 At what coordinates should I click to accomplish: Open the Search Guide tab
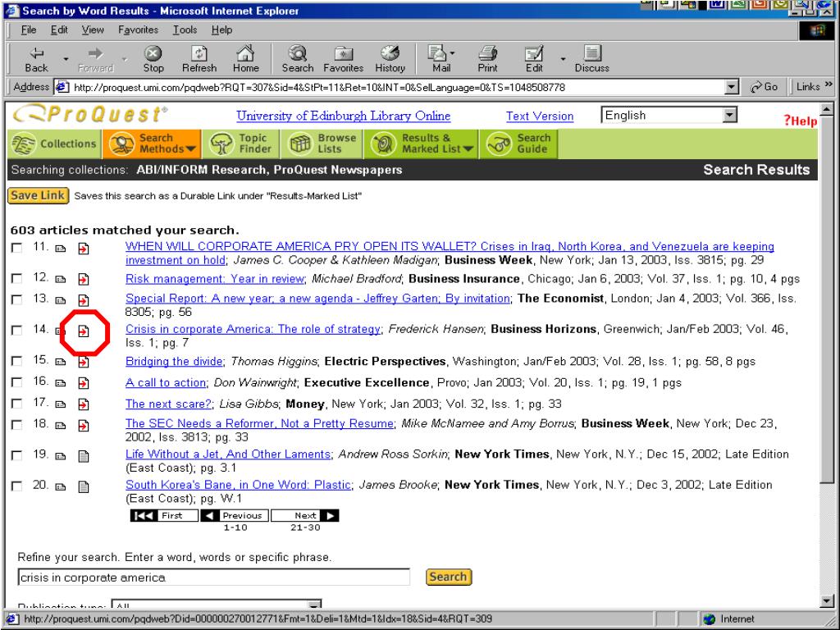(518, 144)
